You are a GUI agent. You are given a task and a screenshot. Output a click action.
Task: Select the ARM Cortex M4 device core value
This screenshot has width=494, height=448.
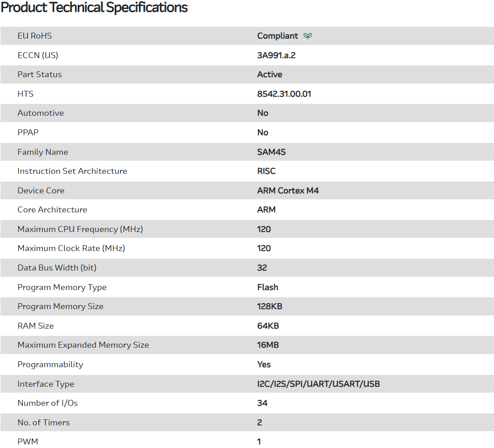pyautogui.click(x=288, y=191)
